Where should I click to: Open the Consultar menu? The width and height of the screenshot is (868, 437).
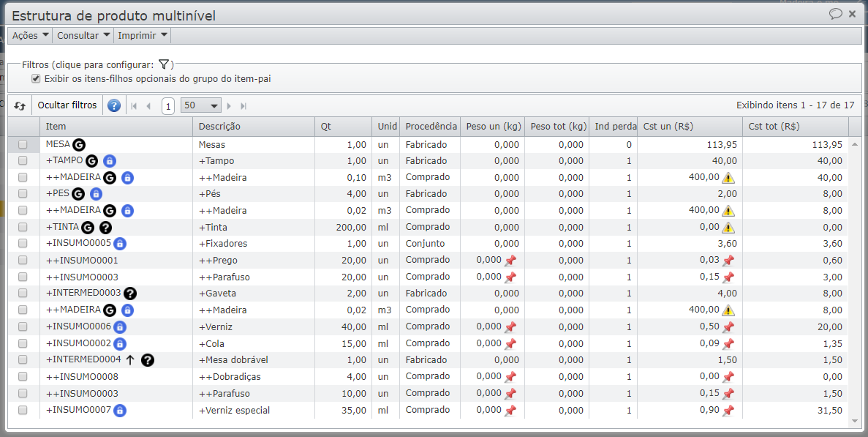click(83, 35)
